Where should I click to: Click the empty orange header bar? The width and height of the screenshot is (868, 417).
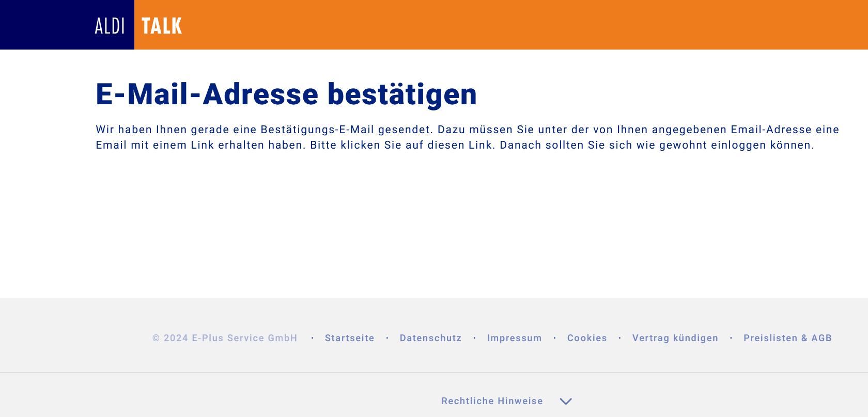click(x=517, y=25)
